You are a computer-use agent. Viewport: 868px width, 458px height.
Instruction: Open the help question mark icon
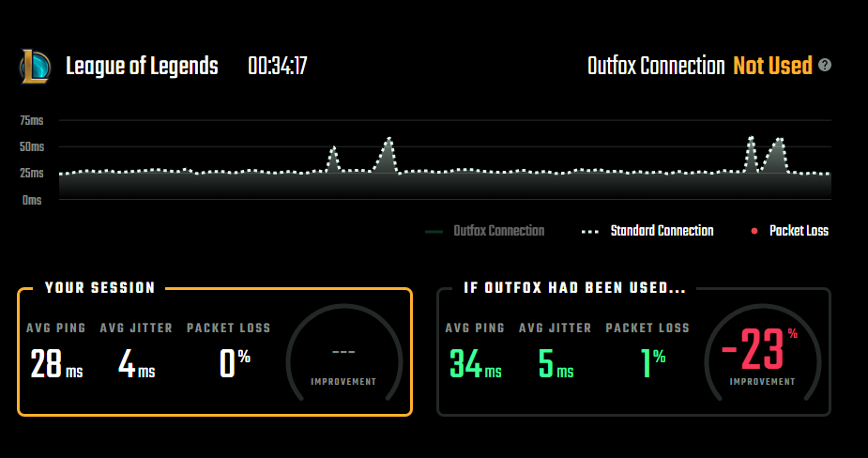click(x=824, y=65)
